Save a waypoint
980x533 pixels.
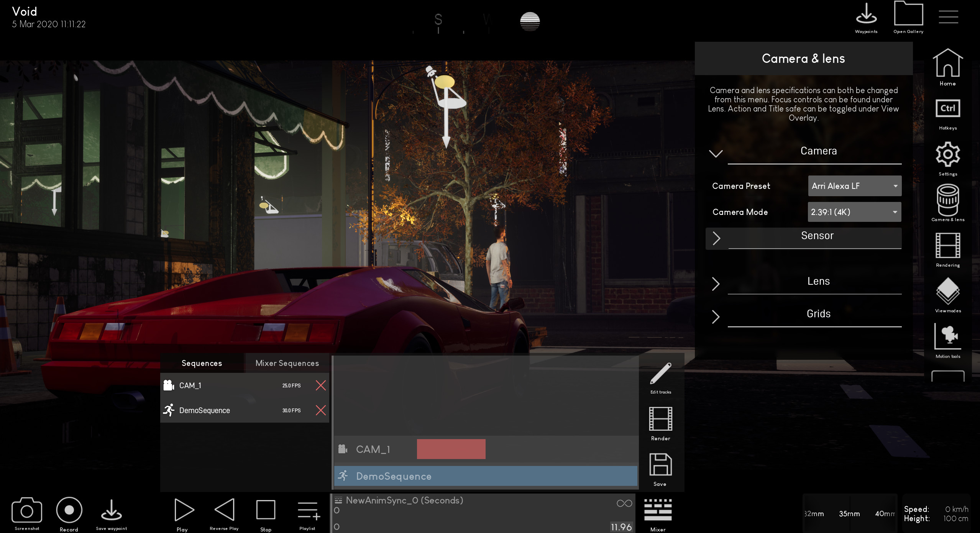pos(111,510)
